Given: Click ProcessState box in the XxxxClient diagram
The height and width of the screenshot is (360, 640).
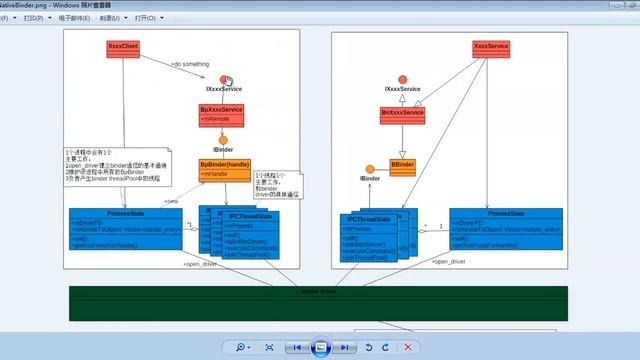Looking at the screenshot, I should (126, 229).
